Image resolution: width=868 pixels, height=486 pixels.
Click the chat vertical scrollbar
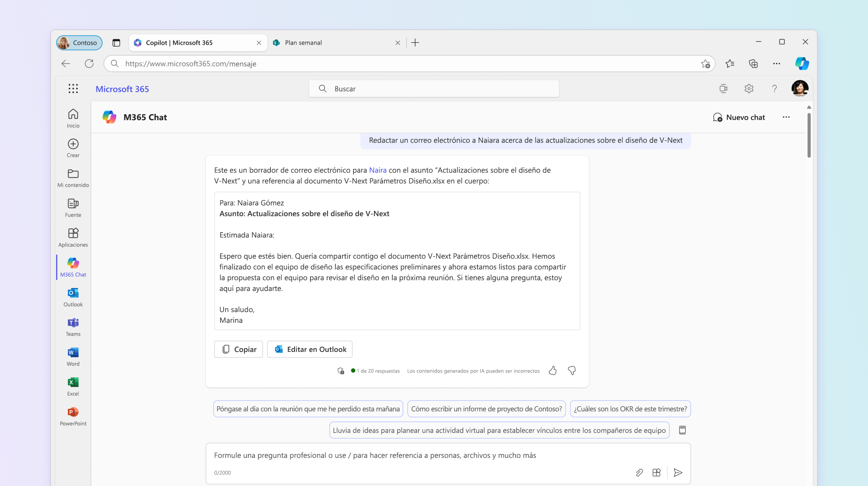809,135
